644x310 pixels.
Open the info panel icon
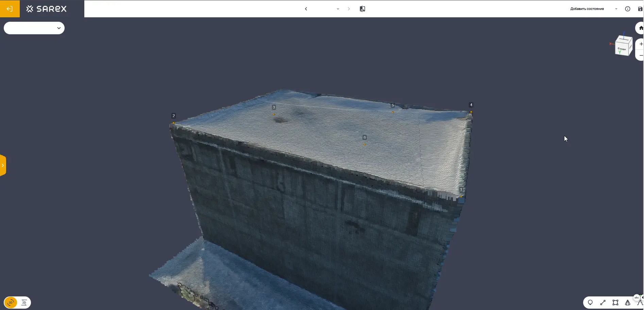[628, 9]
